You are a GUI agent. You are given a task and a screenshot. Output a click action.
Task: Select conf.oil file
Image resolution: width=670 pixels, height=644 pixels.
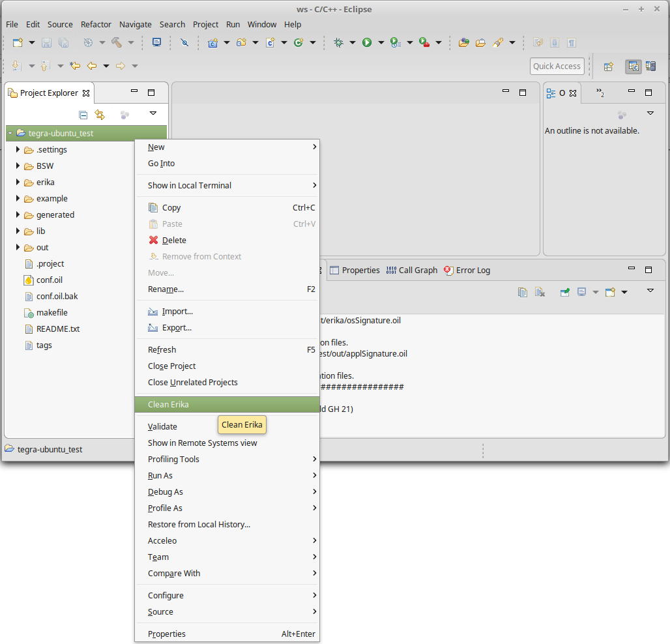point(49,280)
